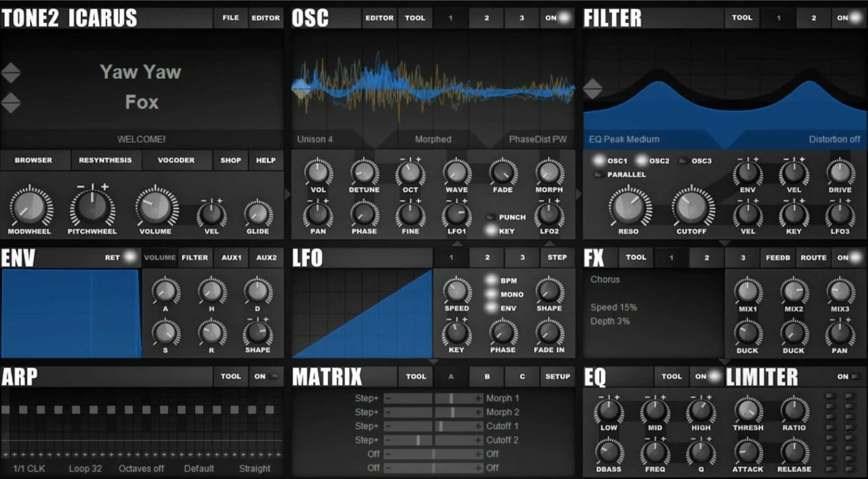Click the LFO ramp shape display

[x=362, y=313]
